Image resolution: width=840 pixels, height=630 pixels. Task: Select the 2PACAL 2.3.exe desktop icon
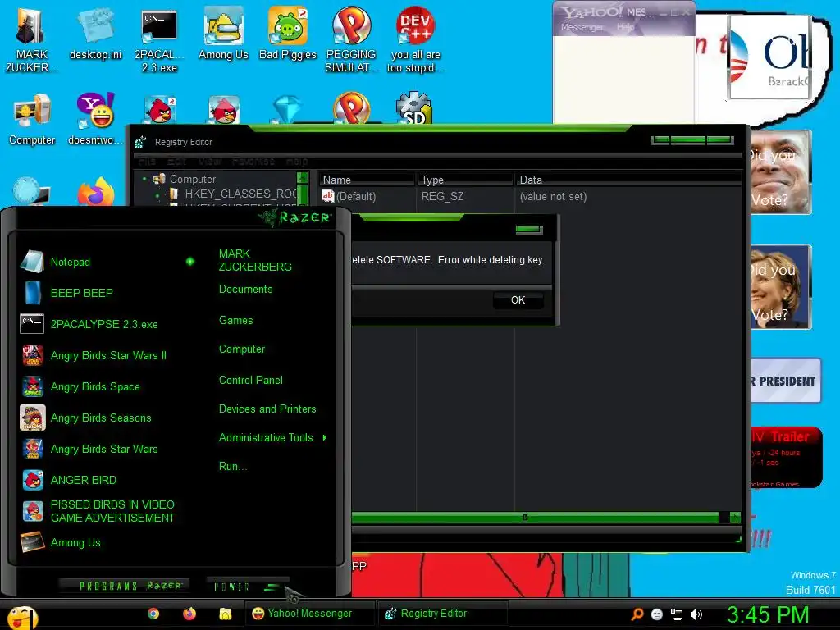[x=159, y=40]
